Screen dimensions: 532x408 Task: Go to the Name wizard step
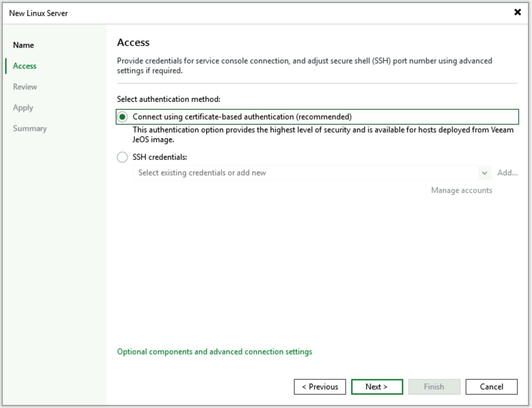coord(23,45)
